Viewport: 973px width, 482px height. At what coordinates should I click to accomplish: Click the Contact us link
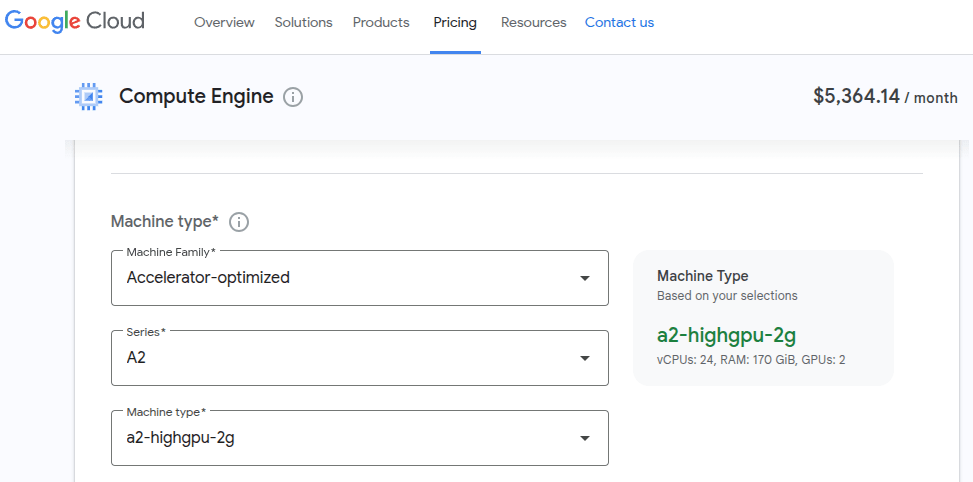click(x=619, y=22)
